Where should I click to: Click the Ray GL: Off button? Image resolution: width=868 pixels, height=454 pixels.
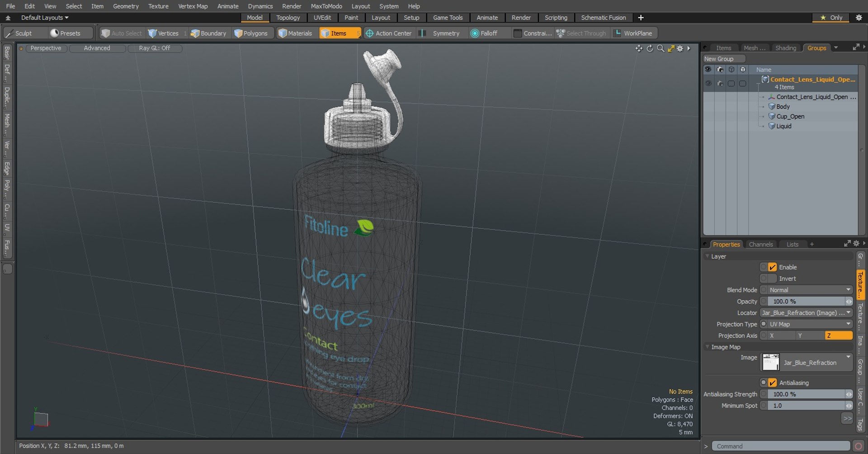pos(155,48)
